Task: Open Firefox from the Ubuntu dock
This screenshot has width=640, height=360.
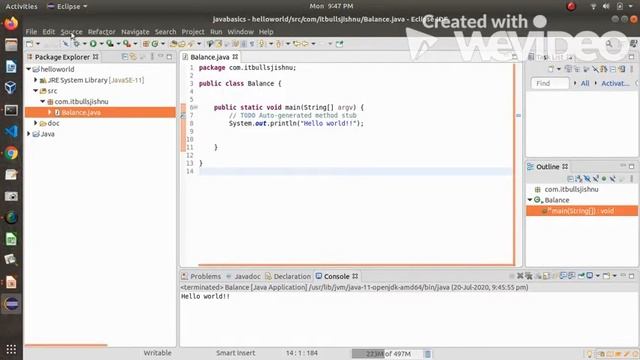Action: [x=11, y=23]
